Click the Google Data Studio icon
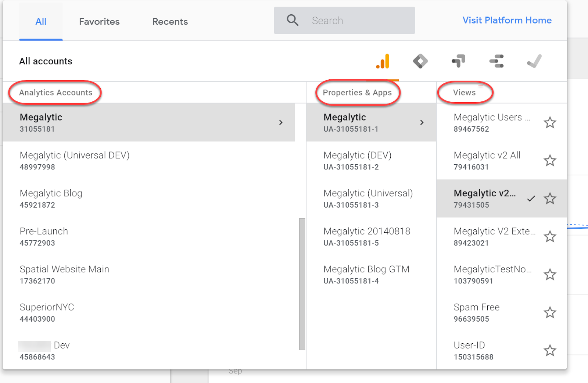 click(497, 61)
